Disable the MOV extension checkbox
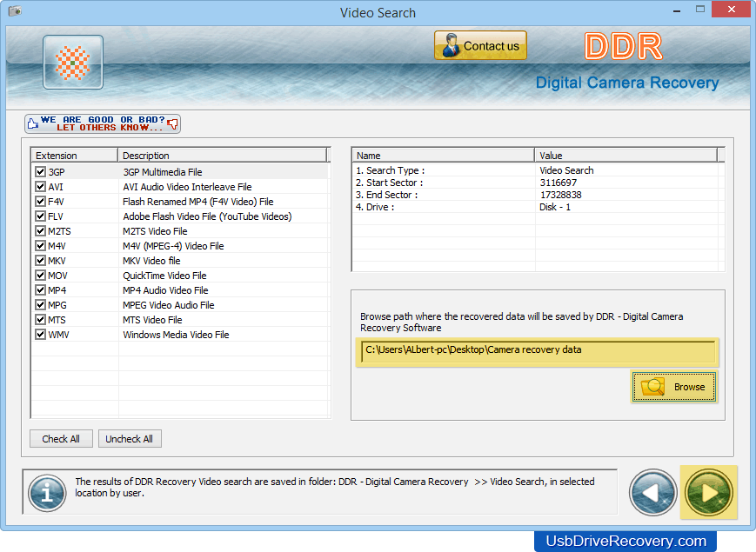Viewport: 756px width, 552px height. (x=41, y=275)
